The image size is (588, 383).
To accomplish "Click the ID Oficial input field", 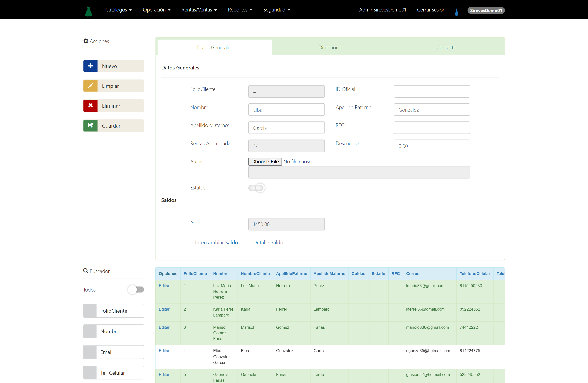I will coord(432,91).
